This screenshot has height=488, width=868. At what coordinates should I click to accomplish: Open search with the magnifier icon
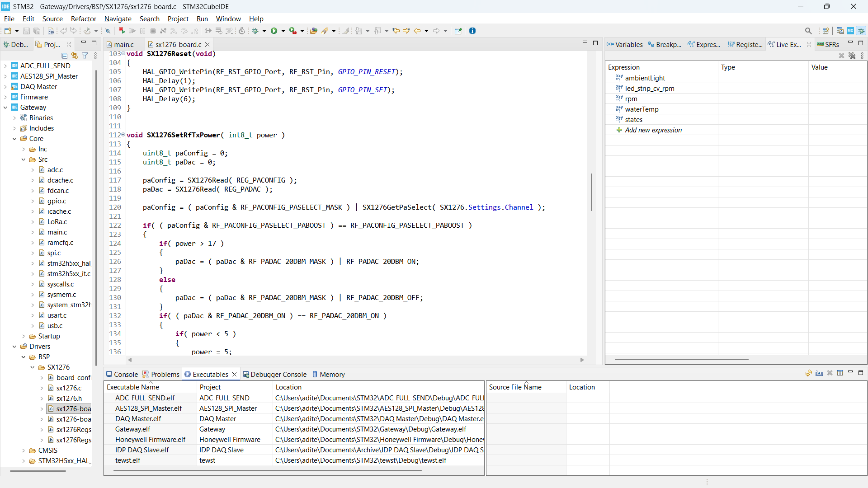pos(808,30)
